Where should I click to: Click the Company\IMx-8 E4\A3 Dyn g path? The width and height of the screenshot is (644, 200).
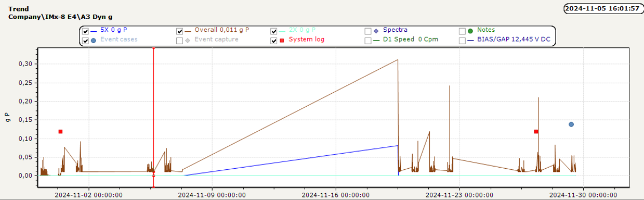tap(60, 17)
